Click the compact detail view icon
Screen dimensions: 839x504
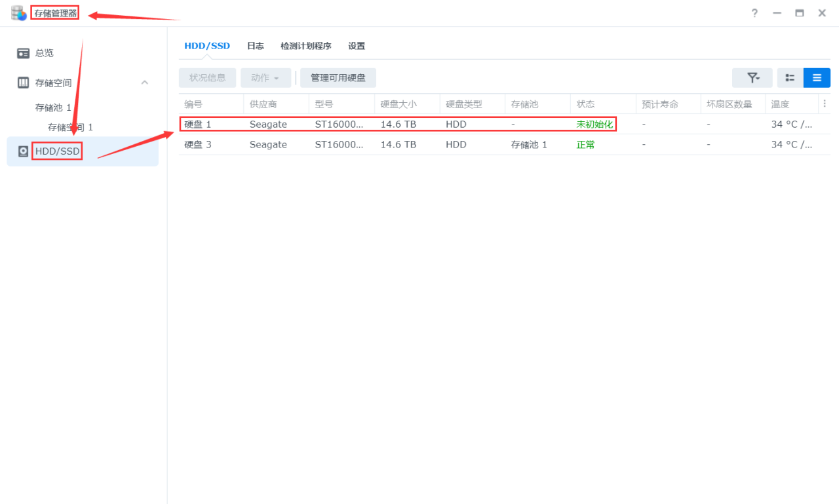coord(789,77)
